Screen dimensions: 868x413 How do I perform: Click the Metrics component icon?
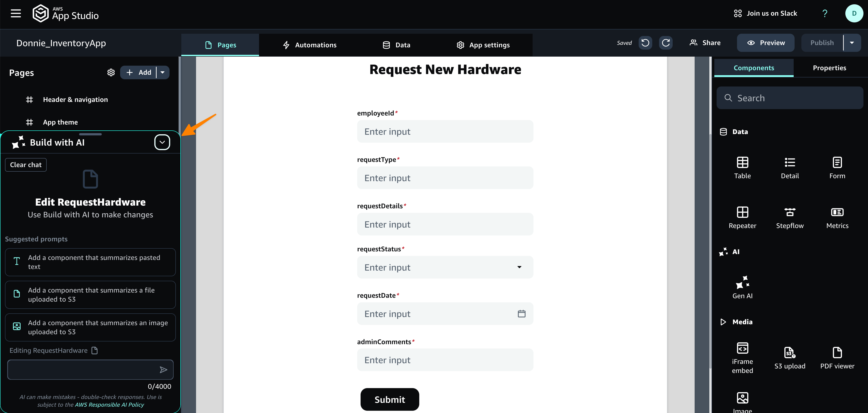point(837,212)
